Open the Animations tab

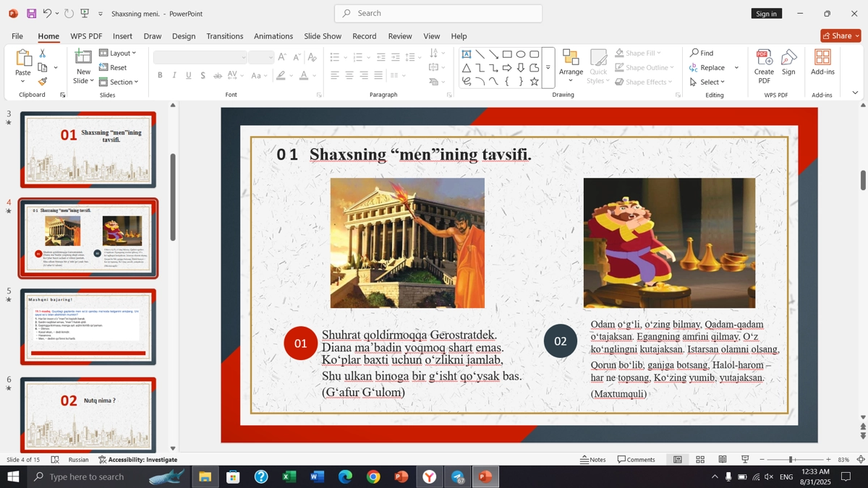click(x=273, y=36)
